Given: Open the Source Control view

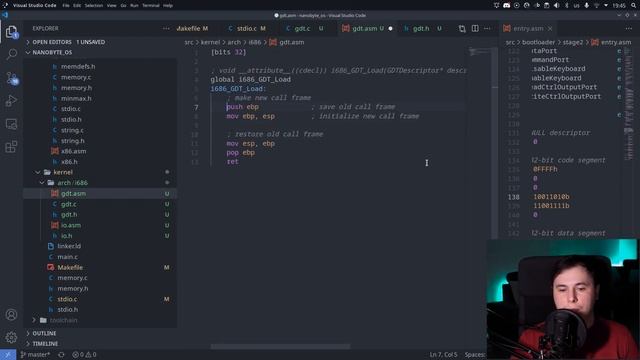Looking at the screenshot, I should 11,78.
